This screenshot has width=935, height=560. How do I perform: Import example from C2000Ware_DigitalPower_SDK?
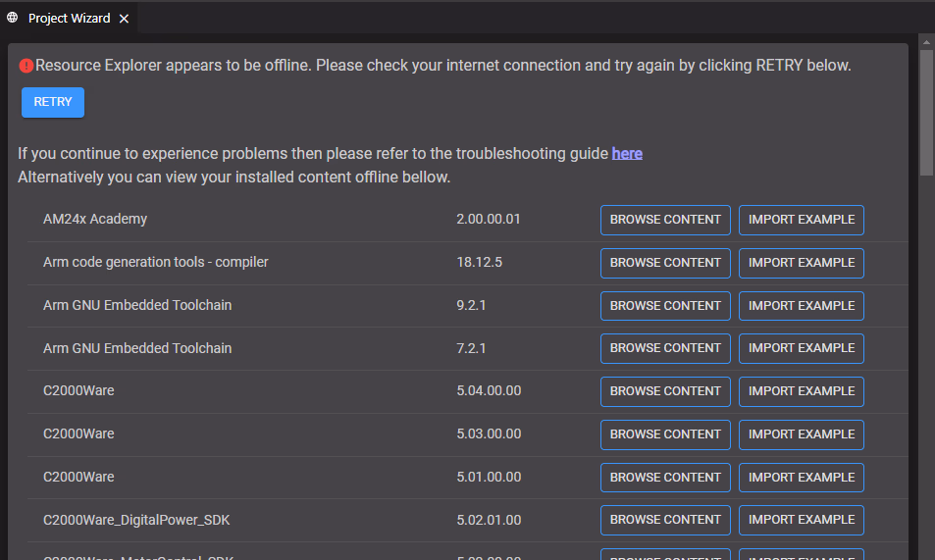801,520
